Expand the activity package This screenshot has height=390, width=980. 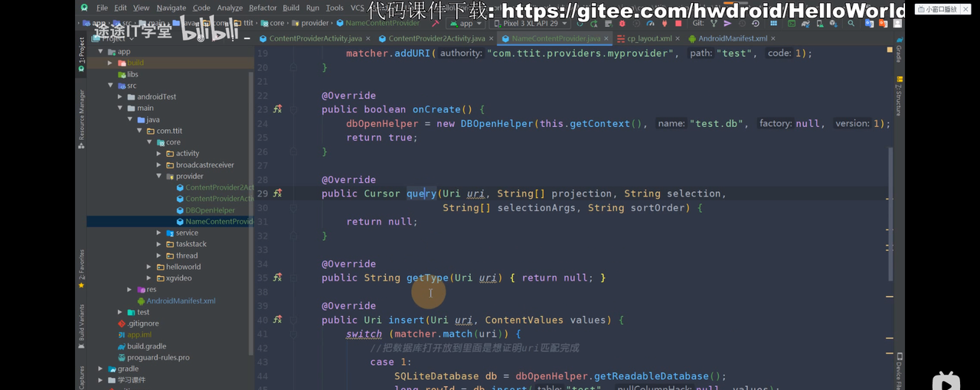(159, 154)
